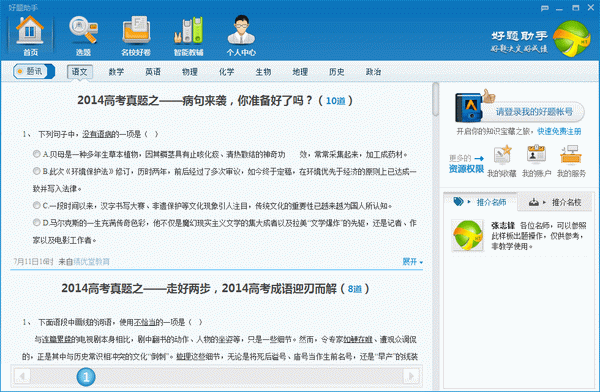Click the left arrow of pager bar

pos(22,376)
